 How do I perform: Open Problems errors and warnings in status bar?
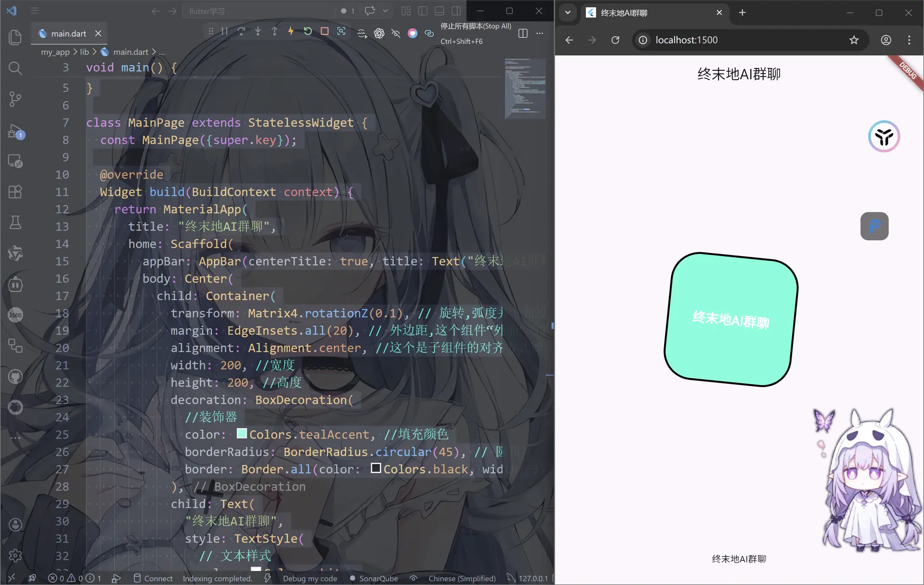pos(75,578)
